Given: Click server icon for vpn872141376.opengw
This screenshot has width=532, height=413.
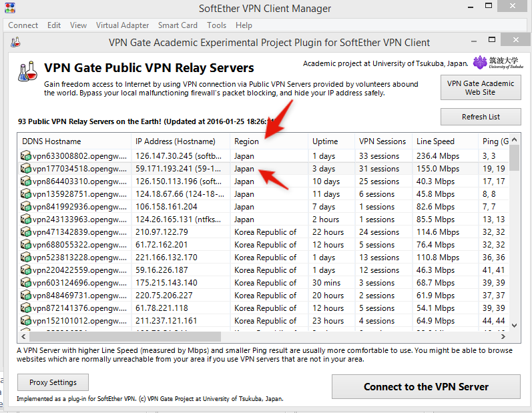Looking at the screenshot, I should coord(26,308).
